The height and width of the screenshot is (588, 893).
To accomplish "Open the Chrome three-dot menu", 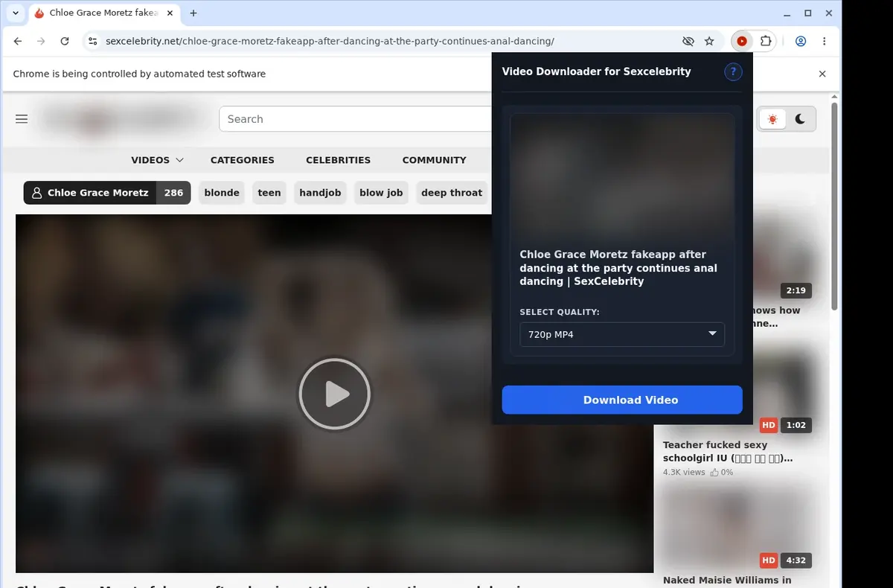I will click(825, 42).
